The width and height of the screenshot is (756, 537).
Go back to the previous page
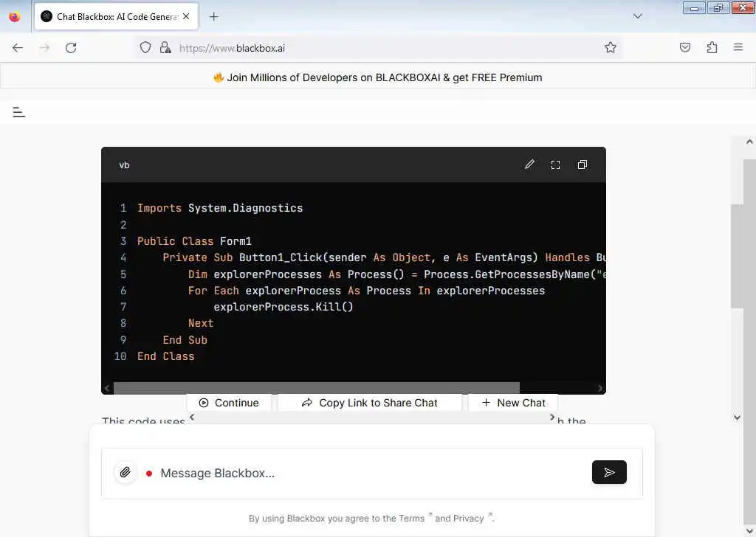[18, 48]
